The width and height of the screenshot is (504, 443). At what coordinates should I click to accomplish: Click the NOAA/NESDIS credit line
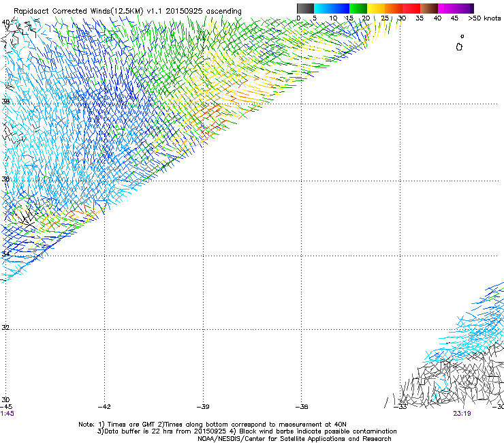294,439
